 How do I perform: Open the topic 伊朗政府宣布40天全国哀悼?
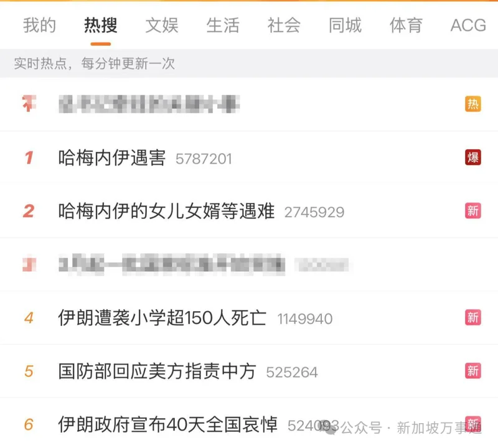point(167,424)
